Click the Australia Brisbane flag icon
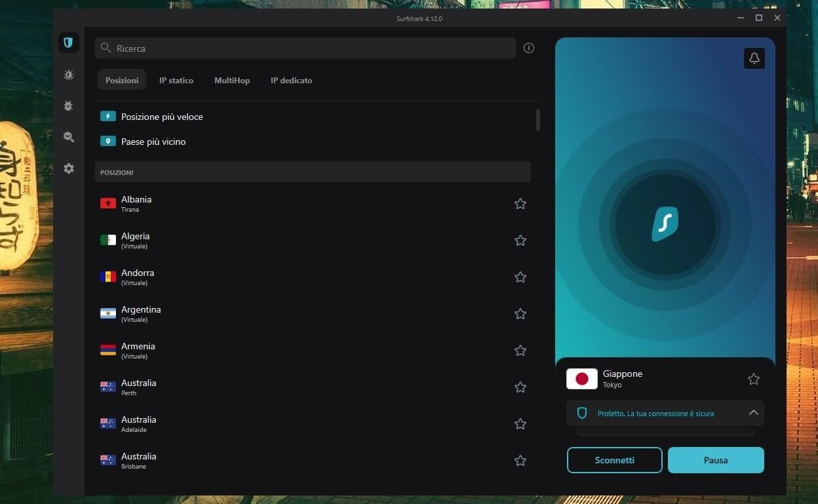818x504 pixels. (x=108, y=460)
